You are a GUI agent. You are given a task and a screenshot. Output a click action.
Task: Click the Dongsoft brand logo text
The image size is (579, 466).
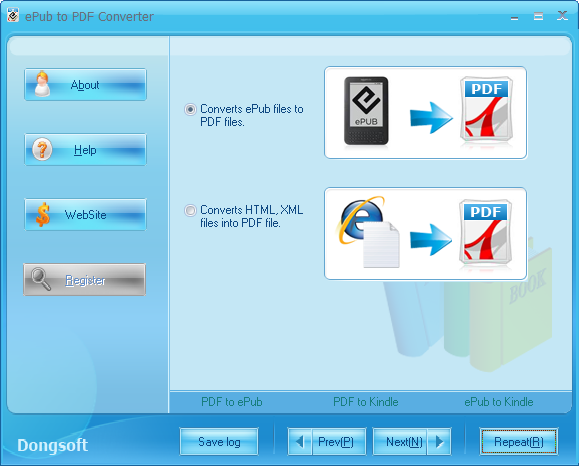(52, 445)
